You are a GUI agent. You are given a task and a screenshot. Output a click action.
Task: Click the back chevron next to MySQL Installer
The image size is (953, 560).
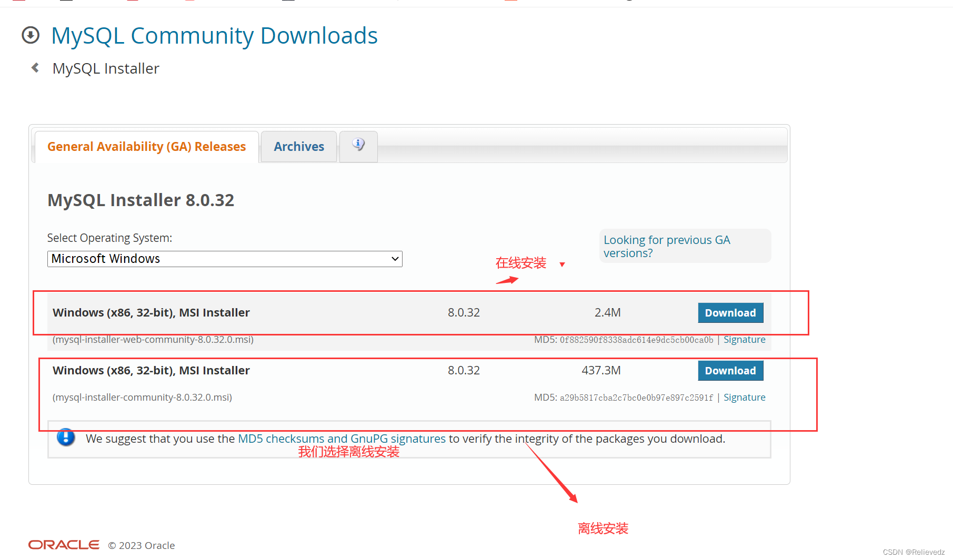(35, 68)
